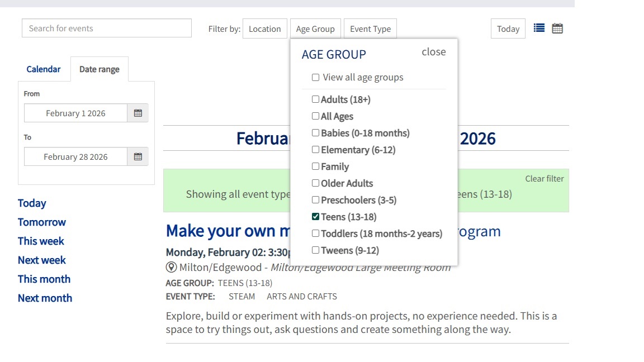Switch to the Calendar tab
644x362 pixels.
[x=44, y=69]
